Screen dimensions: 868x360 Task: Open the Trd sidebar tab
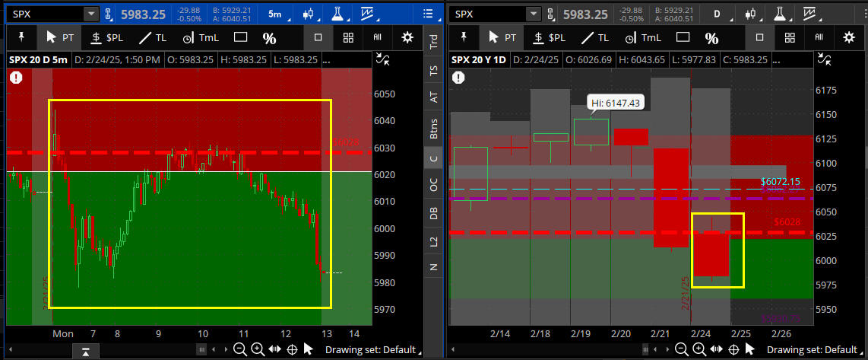pos(433,43)
